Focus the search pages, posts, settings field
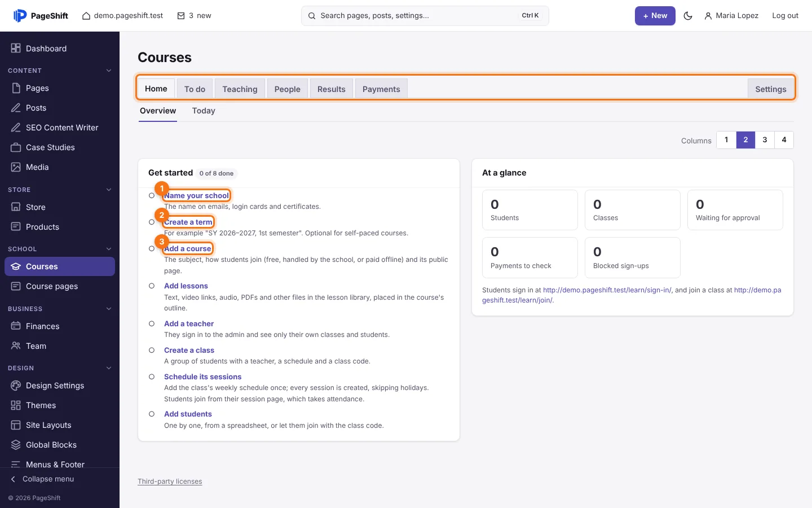The height and width of the screenshot is (508, 812). click(425, 16)
